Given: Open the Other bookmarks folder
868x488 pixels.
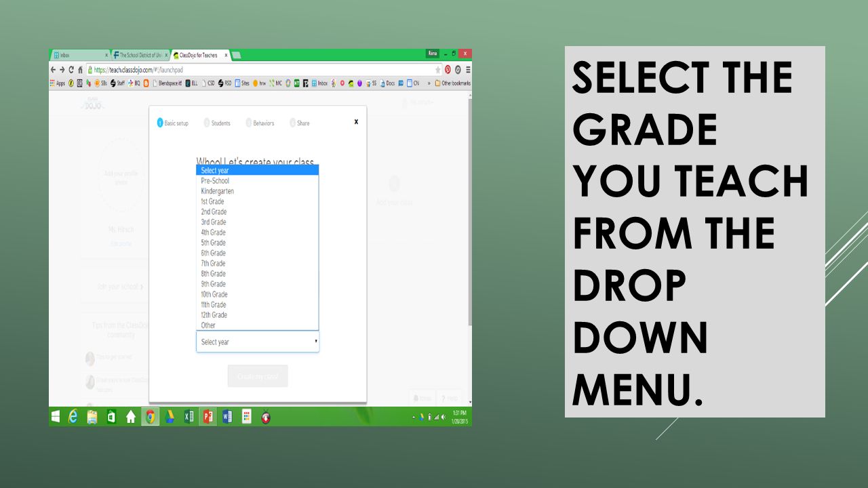Looking at the screenshot, I should [x=452, y=83].
